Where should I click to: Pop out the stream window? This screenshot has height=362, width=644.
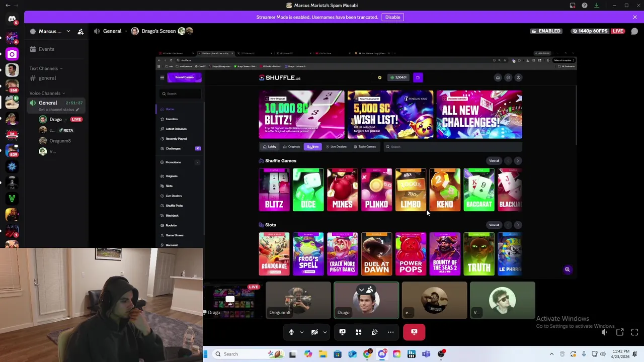coord(620,332)
